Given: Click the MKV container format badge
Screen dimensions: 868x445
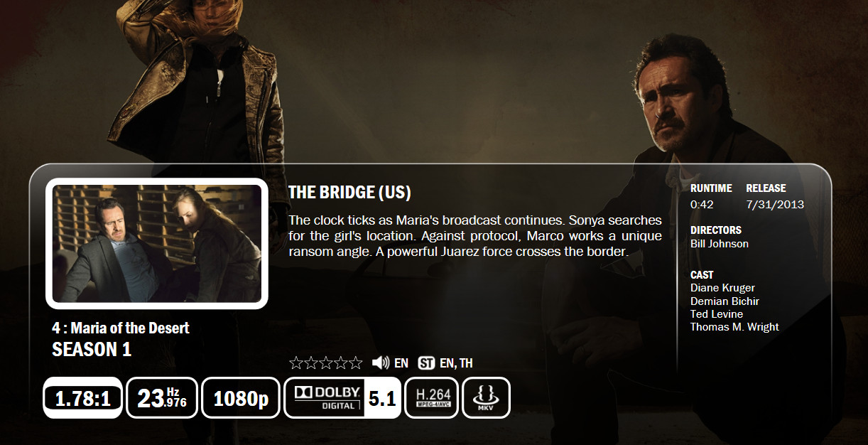Looking at the screenshot, I should coord(487,398).
